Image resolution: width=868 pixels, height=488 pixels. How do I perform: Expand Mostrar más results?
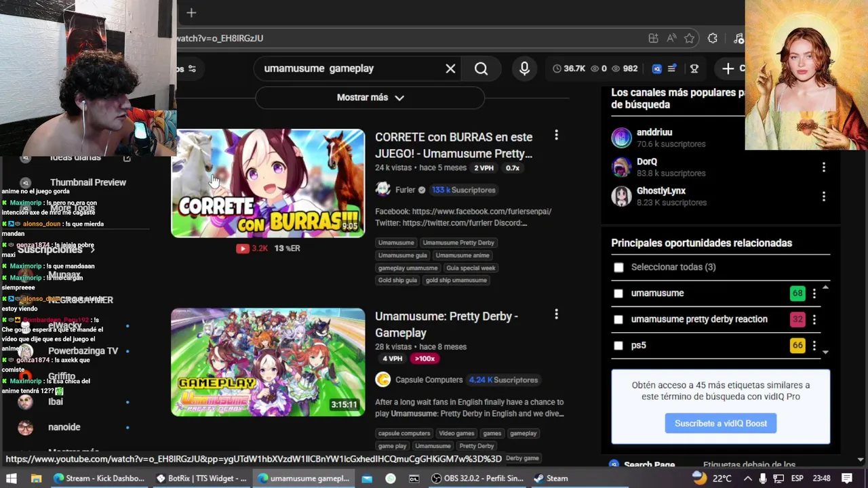[370, 98]
